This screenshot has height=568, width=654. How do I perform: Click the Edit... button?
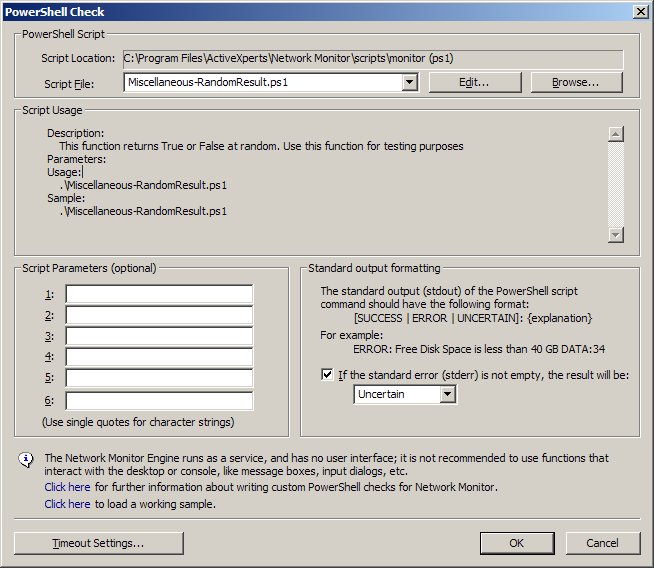click(x=475, y=82)
